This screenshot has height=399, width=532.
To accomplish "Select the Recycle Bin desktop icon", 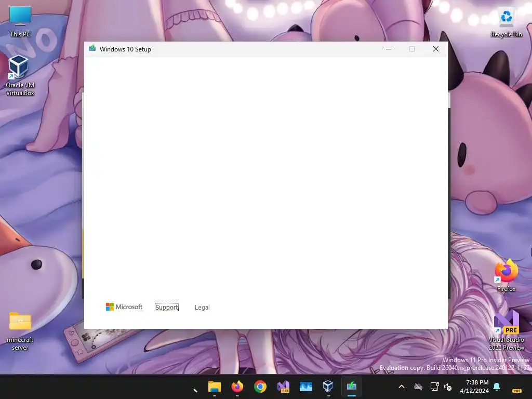I will pos(506,22).
